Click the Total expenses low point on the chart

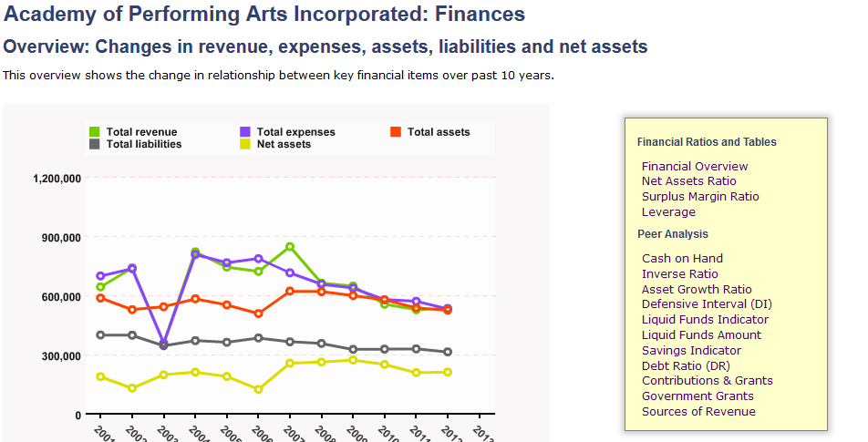click(x=163, y=343)
